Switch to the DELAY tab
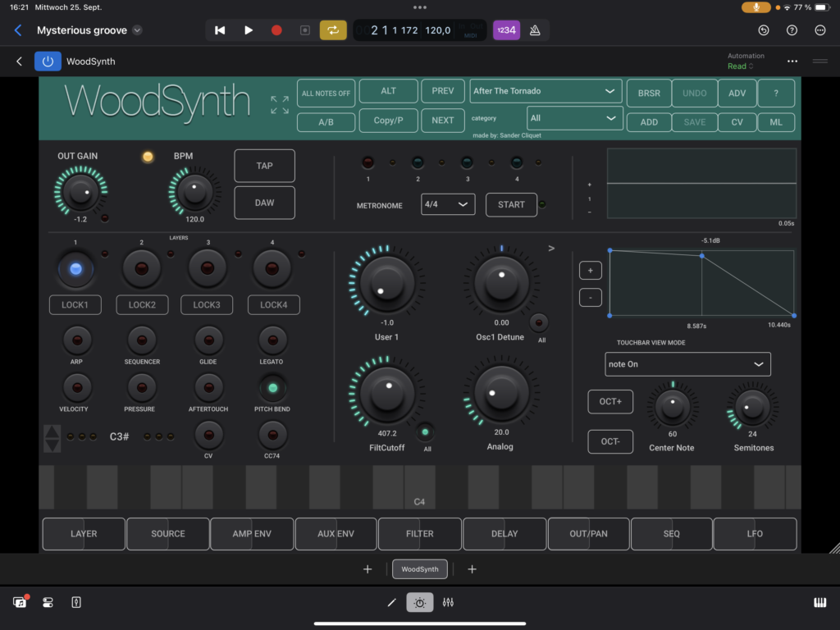This screenshot has height=630, width=840. pyautogui.click(x=504, y=533)
